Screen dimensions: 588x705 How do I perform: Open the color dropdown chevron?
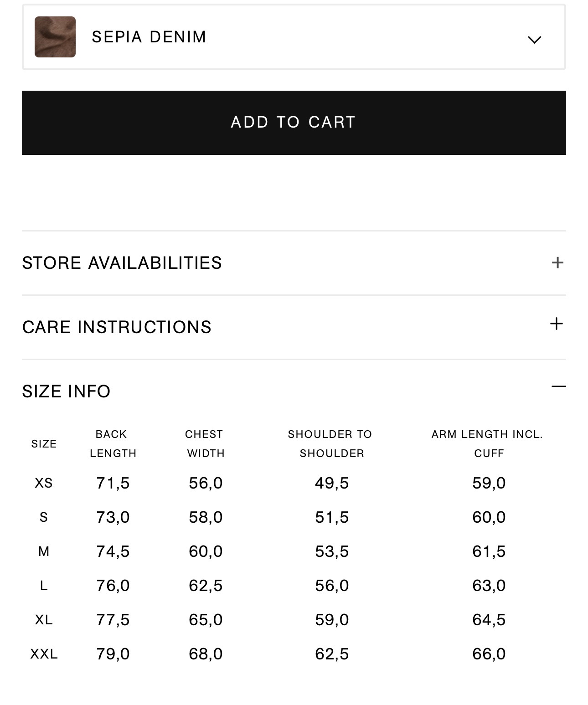pos(534,40)
